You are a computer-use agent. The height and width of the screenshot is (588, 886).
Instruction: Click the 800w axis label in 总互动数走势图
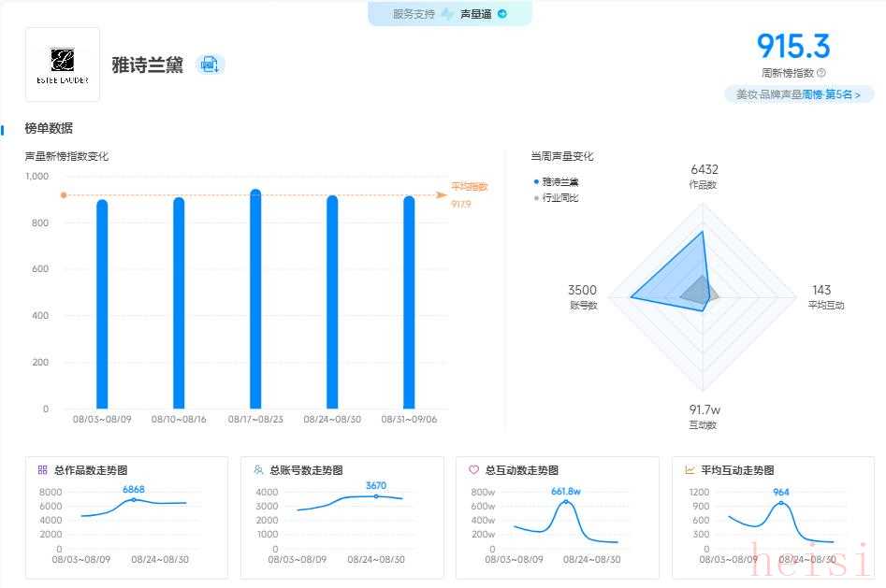[x=483, y=492]
